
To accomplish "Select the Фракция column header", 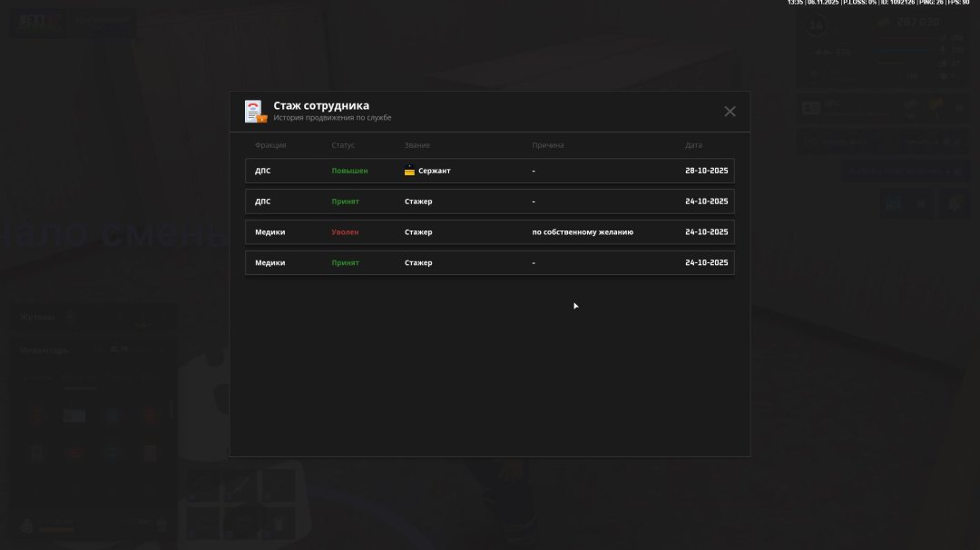I will coord(270,145).
